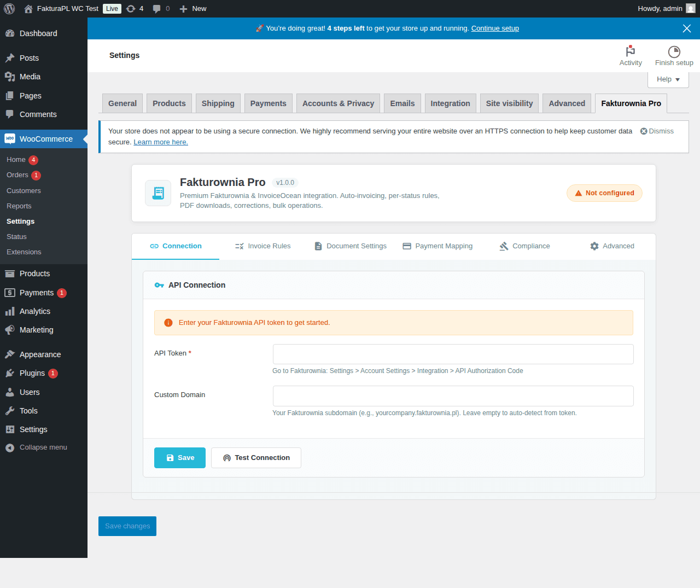
Task: Click the info icon in the API token notice
Action: pos(168,323)
